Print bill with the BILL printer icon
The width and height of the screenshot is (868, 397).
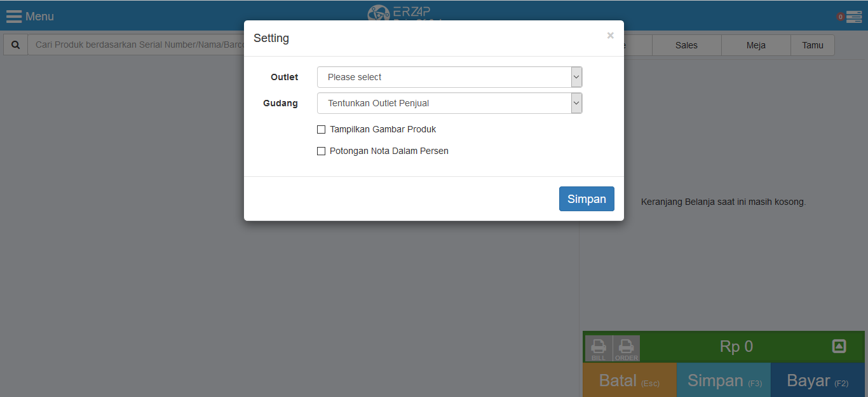coord(599,349)
